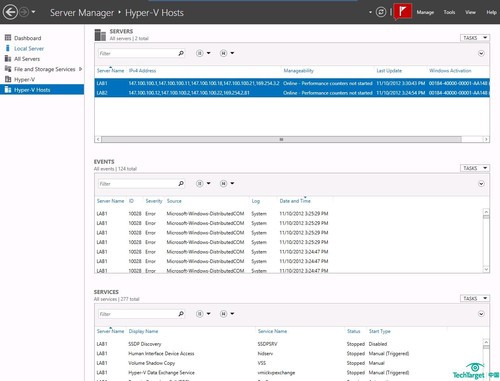Viewport: 500px width, 381px height.
Task: Open Servers saved queries button
Action: tap(227, 53)
